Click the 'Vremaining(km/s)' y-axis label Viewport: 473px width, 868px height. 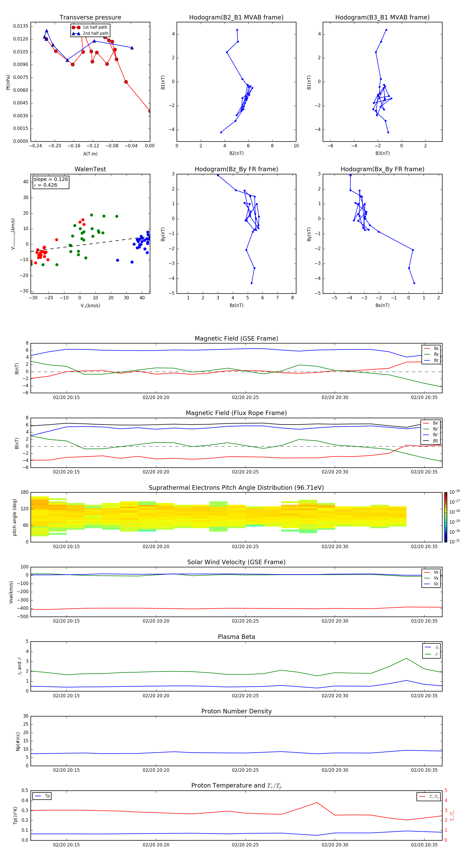(x=13, y=234)
